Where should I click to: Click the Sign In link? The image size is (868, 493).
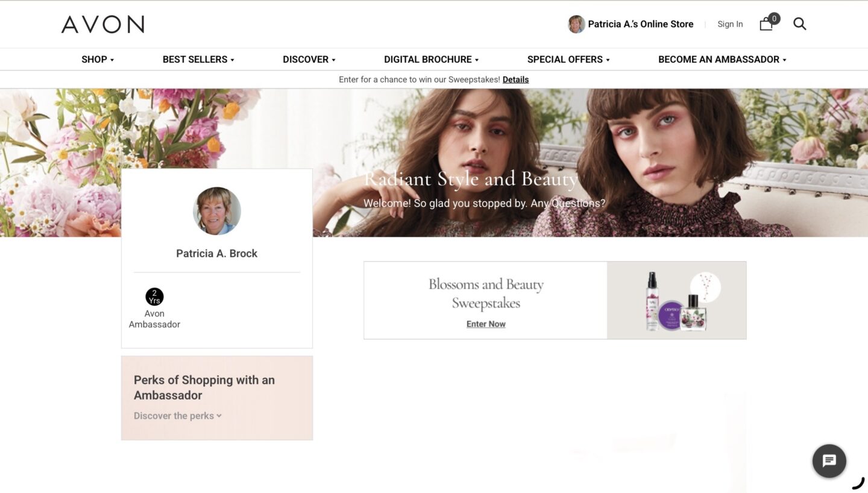pyautogui.click(x=730, y=24)
